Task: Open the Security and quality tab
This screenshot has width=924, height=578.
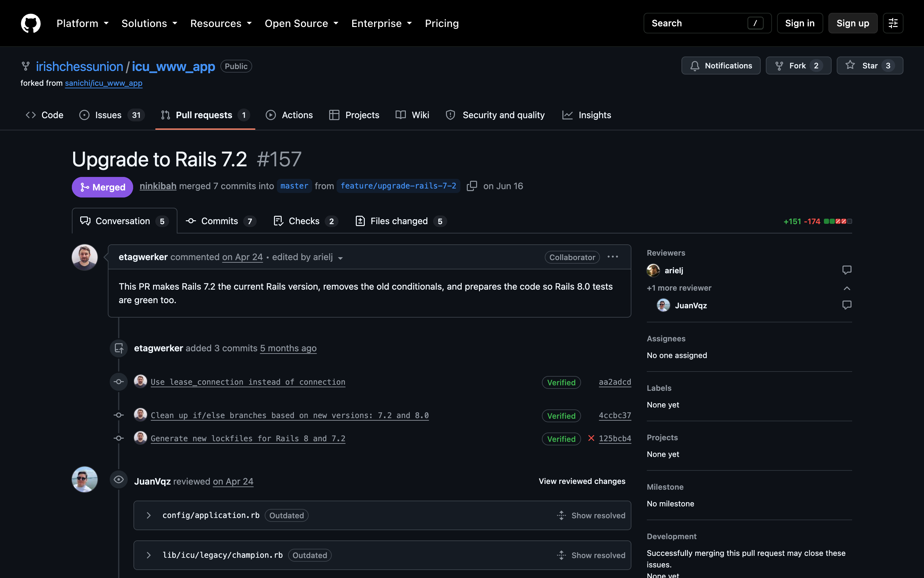Action: [x=495, y=115]
